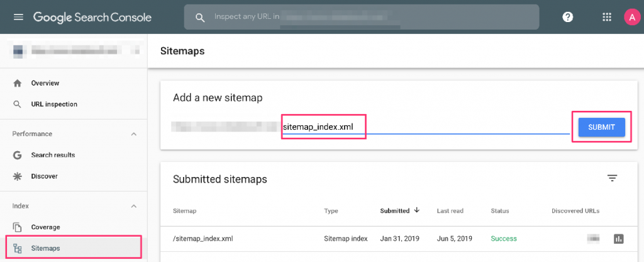Sort by Submitted column header

395,210
